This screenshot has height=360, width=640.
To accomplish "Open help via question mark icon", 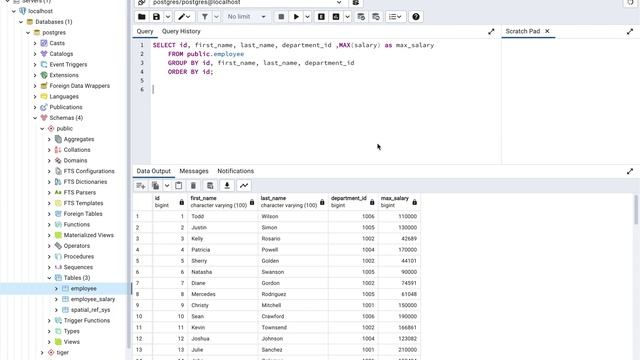I will tap(416, 17).
